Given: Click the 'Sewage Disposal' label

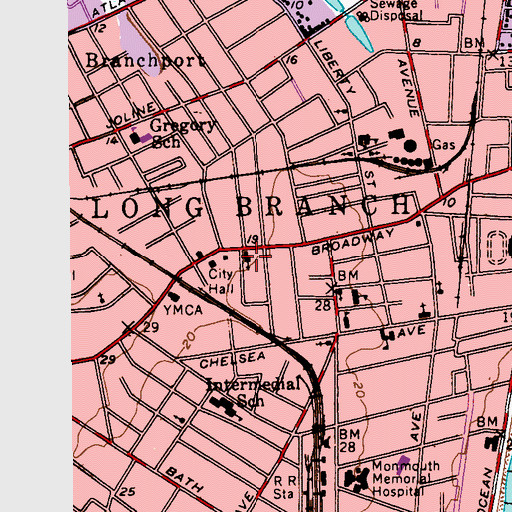Looking at the screenshot, I should pyautogui.click(x=396, y=10).
